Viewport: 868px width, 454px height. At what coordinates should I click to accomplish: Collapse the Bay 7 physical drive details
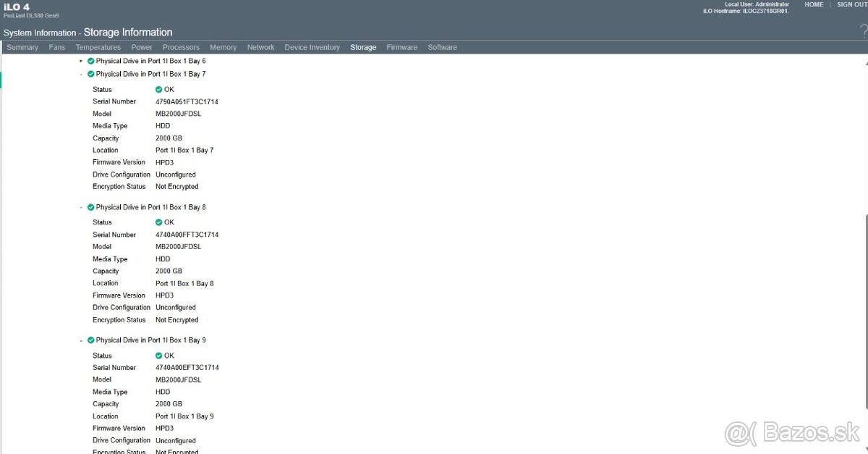point(81,74)
